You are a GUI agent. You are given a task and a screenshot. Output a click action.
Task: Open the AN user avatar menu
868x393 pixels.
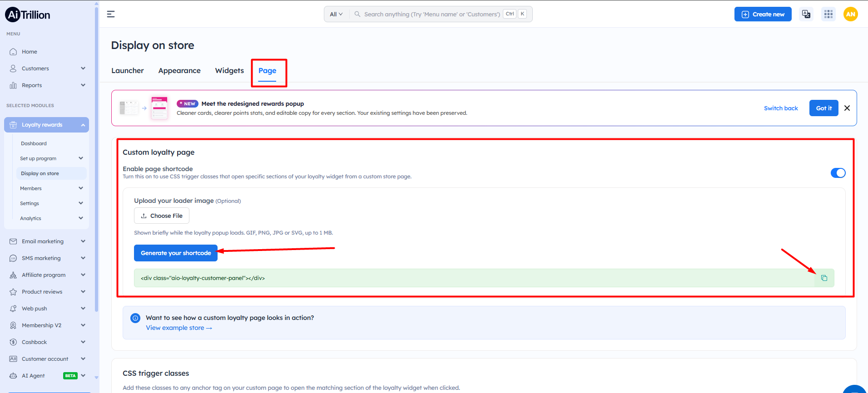coord(851,14)
